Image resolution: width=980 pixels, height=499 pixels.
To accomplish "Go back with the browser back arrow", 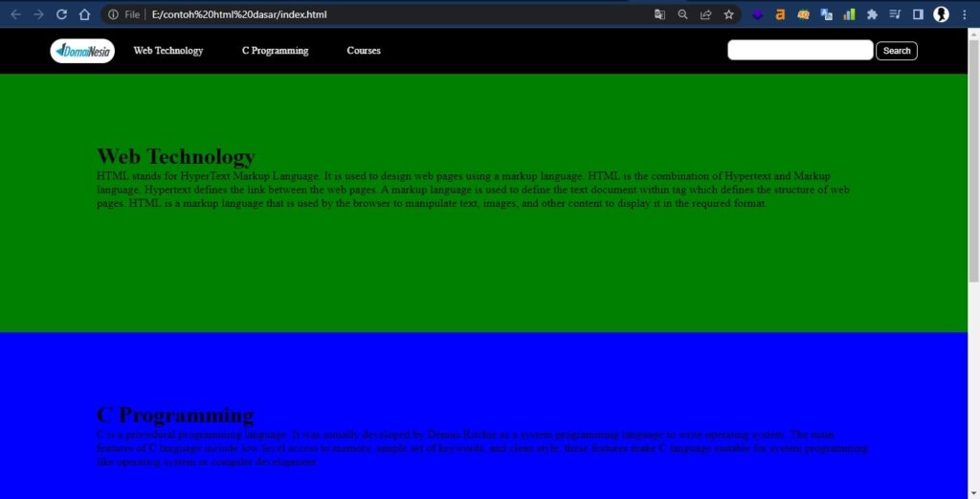I will [x=15, y=14].
